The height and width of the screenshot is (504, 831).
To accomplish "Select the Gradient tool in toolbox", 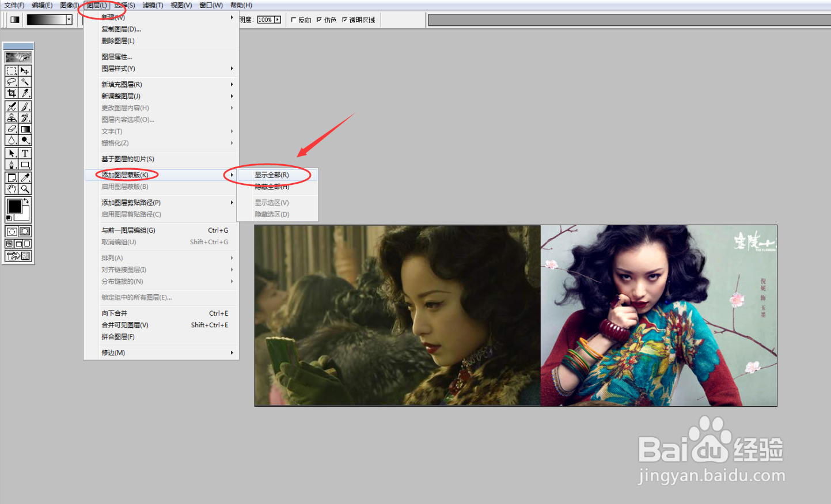I will (x=25, y=129).
